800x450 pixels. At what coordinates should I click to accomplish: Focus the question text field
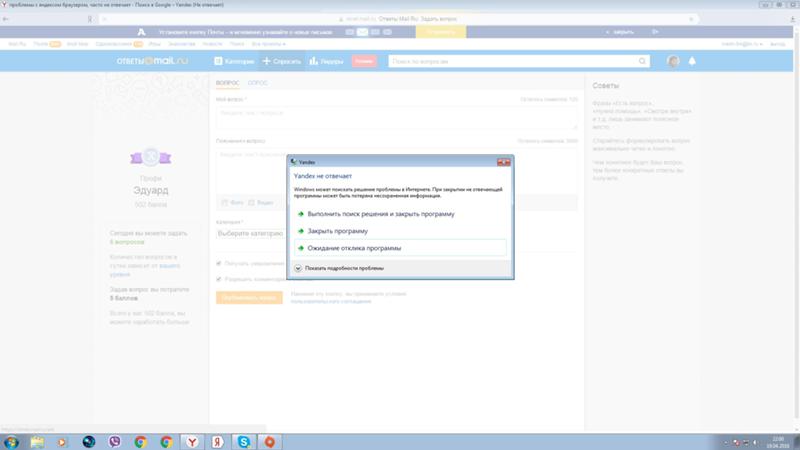(x=396, y=117)
